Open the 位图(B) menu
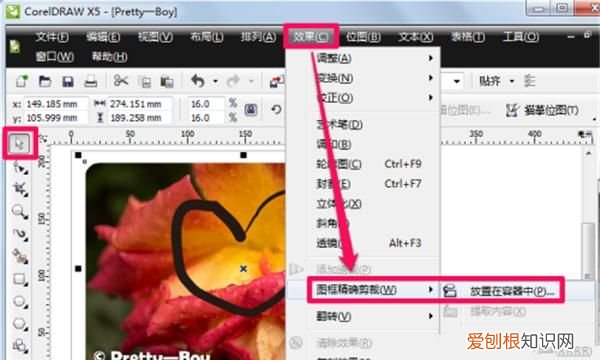 pos(363,37)
